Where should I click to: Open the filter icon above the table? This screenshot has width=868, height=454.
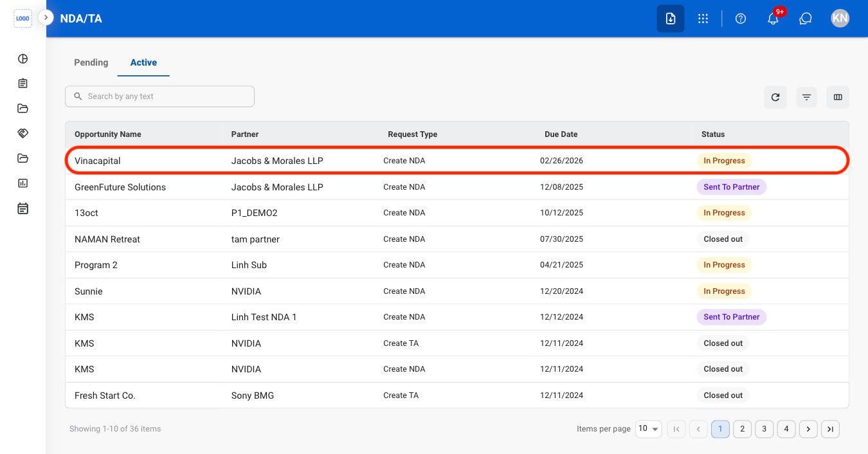click(x=806, y=97)
